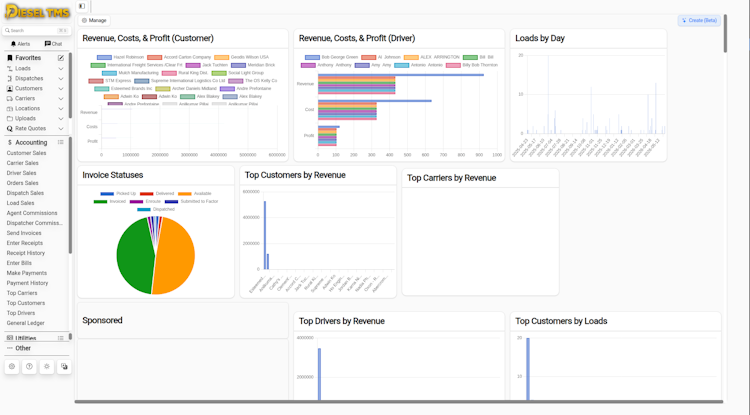Screen dimensions: 750x415
Task: Toggle light/dark theme with the sun icon
Action: (46, 367)
